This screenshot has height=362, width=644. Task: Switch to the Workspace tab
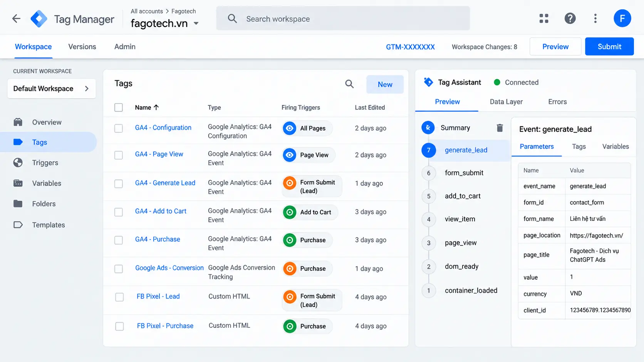[x=33, y=47]
